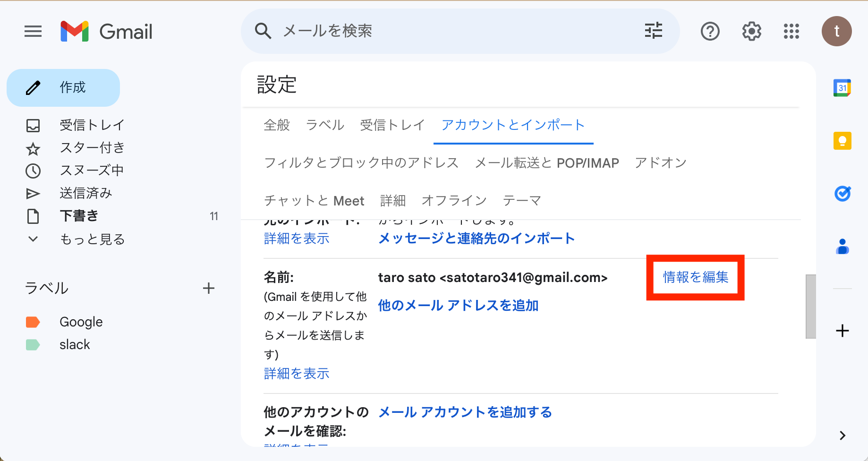Get add-ons with the plus icon
The width and height of the screenshot is (868, 461).
(x=842, y=331)
